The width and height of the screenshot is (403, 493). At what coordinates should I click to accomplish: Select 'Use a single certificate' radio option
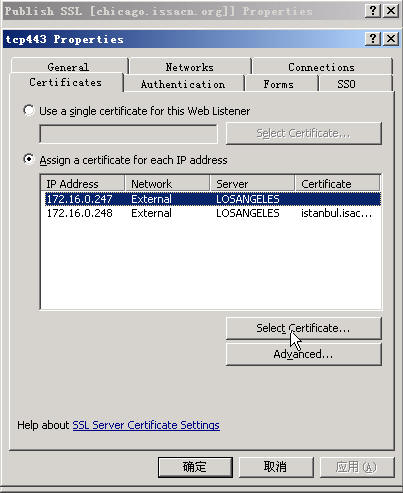pyautogui.click(x=29, y=110)
